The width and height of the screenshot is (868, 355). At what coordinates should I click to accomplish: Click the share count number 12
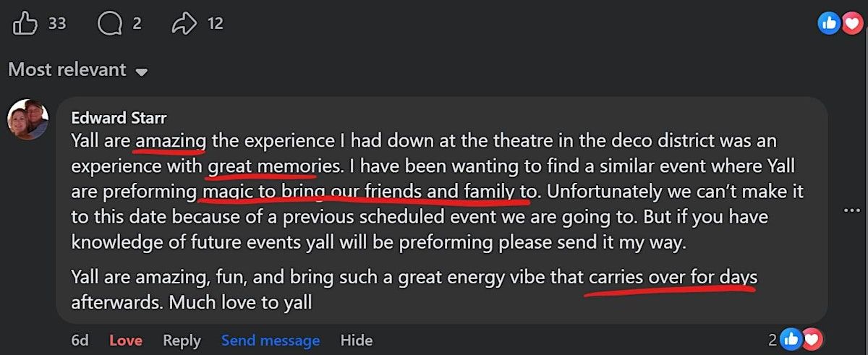(215, 24)
